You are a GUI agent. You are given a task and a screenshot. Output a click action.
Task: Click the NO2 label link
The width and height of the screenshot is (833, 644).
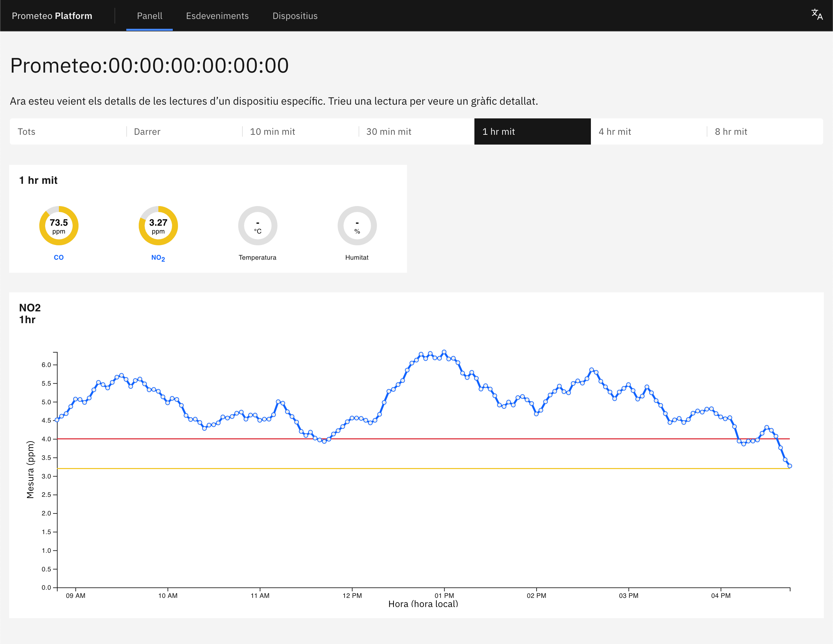[158, 258]
